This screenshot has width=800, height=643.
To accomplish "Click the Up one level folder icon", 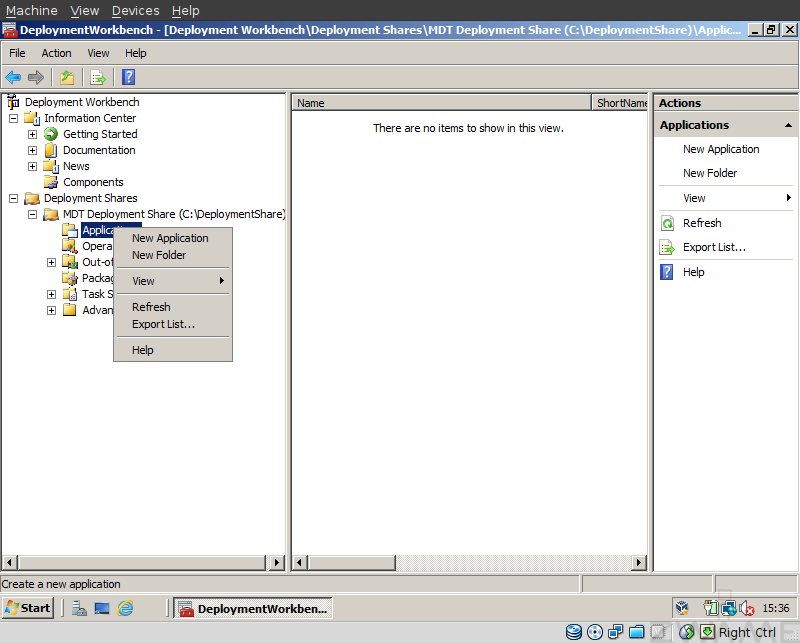I will coord(67,78).
